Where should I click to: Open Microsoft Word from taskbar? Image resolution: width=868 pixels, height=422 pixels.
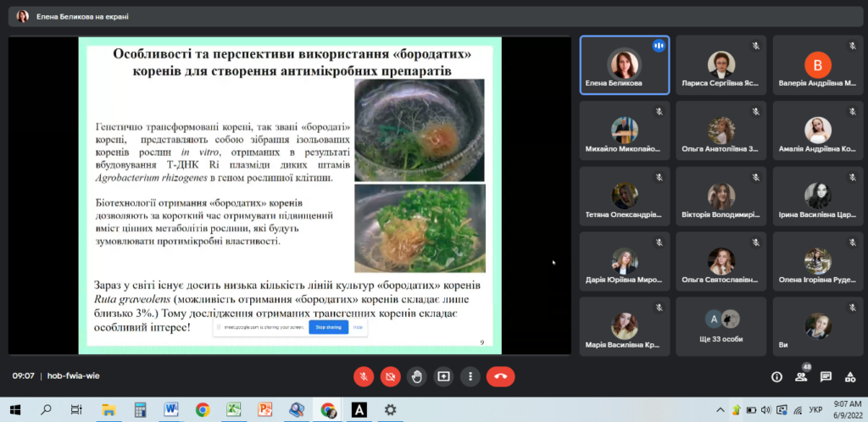click(171, 410)
